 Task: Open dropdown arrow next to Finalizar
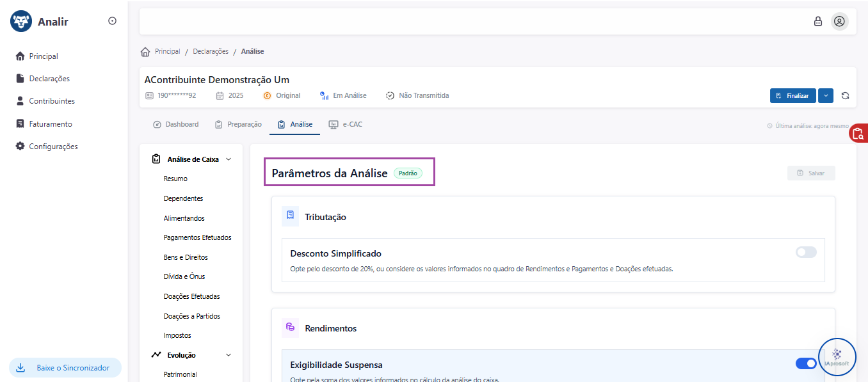tap(825, 96)
